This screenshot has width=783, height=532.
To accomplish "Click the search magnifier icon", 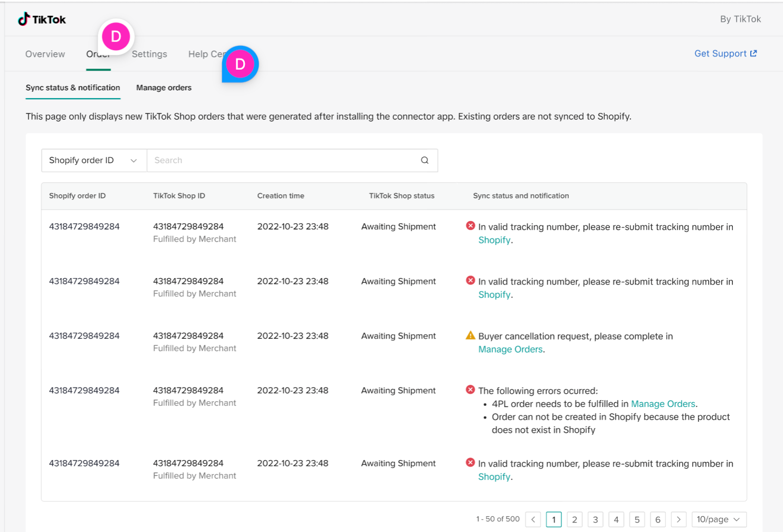I will pos(424,160).
